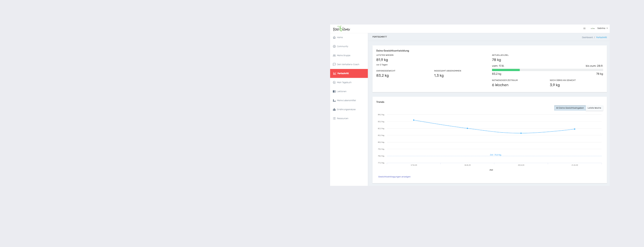
Task: Open Mein Tagebuch checkmark icon
Action: click(334, 83)
